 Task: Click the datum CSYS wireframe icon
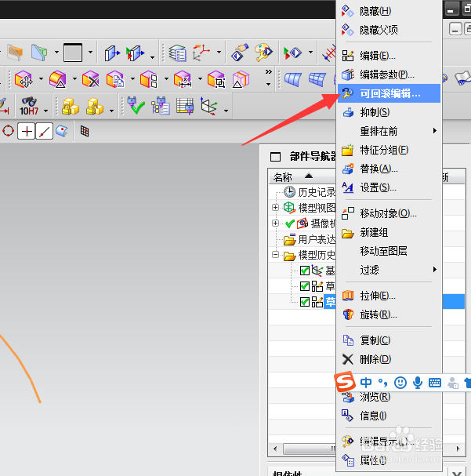pos(208,106)
